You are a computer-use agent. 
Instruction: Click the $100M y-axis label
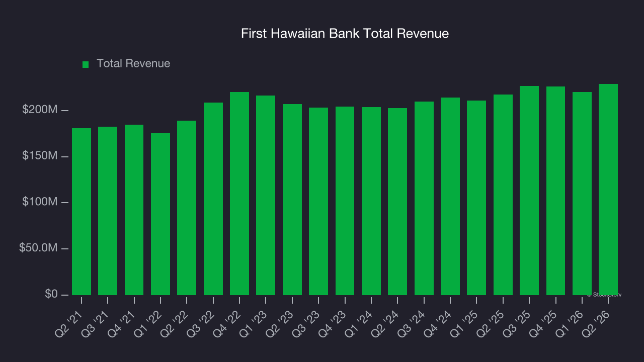click(x=39, y=202)
